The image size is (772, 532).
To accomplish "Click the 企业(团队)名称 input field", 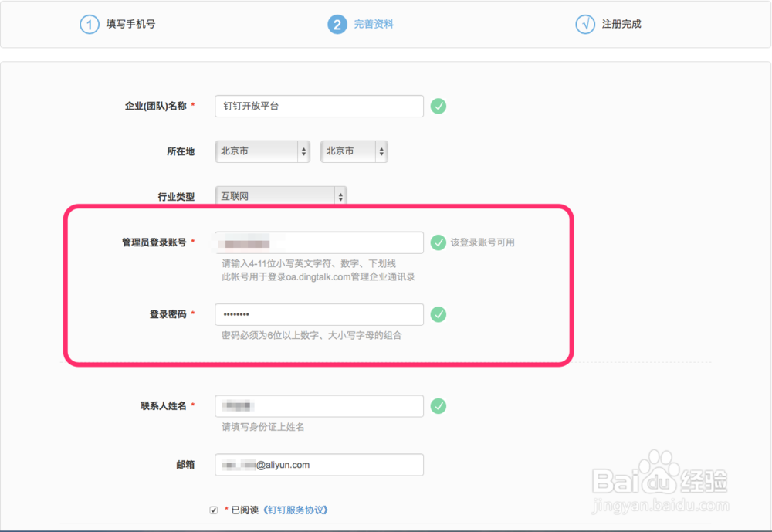I will [319, 106].
